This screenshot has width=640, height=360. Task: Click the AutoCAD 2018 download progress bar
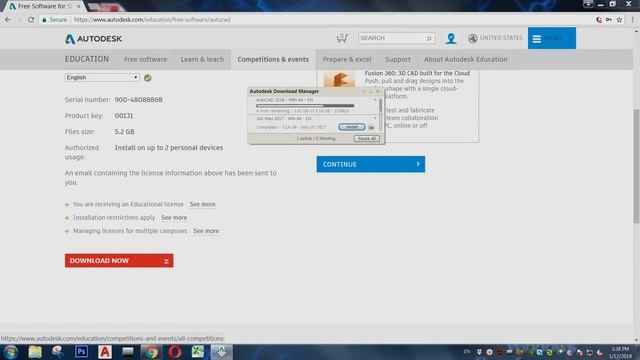(x=305, y=106)
